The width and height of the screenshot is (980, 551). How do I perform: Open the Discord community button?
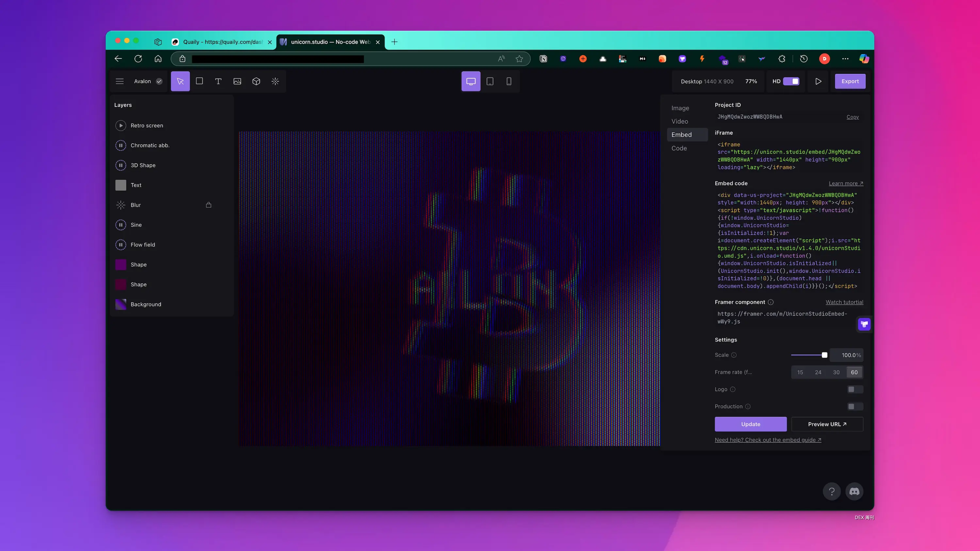(854, 491)
